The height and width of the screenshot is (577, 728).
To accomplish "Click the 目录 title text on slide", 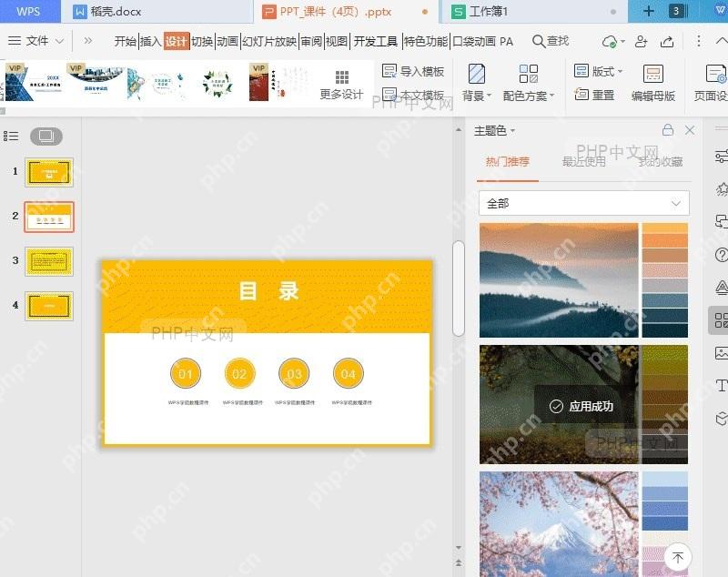I will pyautogui.click(x=268, y=291).
